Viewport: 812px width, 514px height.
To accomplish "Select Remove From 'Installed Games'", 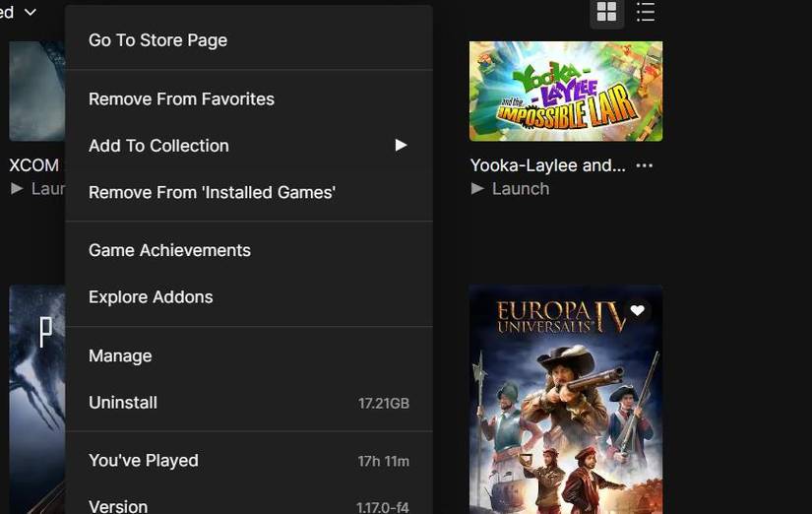I will [x=212, y=192].
